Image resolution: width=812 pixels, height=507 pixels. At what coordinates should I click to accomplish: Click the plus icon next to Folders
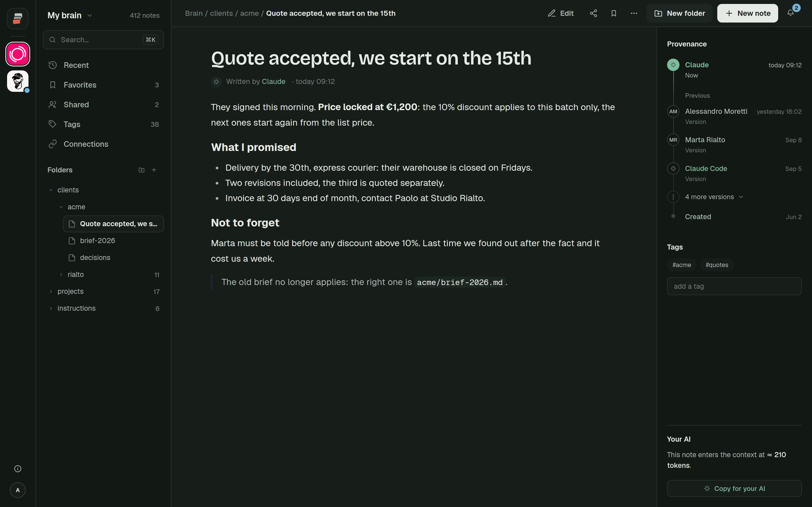click(x=154, y=170)
